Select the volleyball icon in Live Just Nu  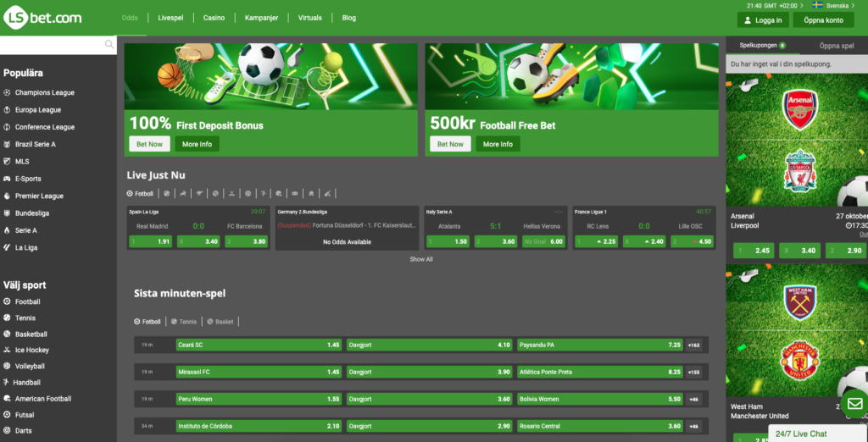click(248, 194)
